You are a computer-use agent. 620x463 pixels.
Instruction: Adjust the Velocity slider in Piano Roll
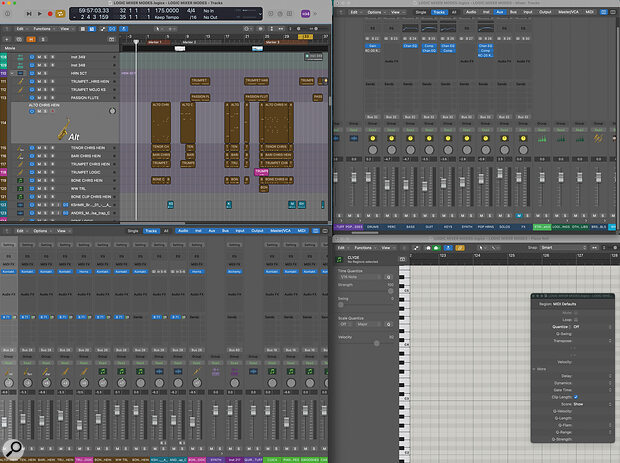point(376,344)
